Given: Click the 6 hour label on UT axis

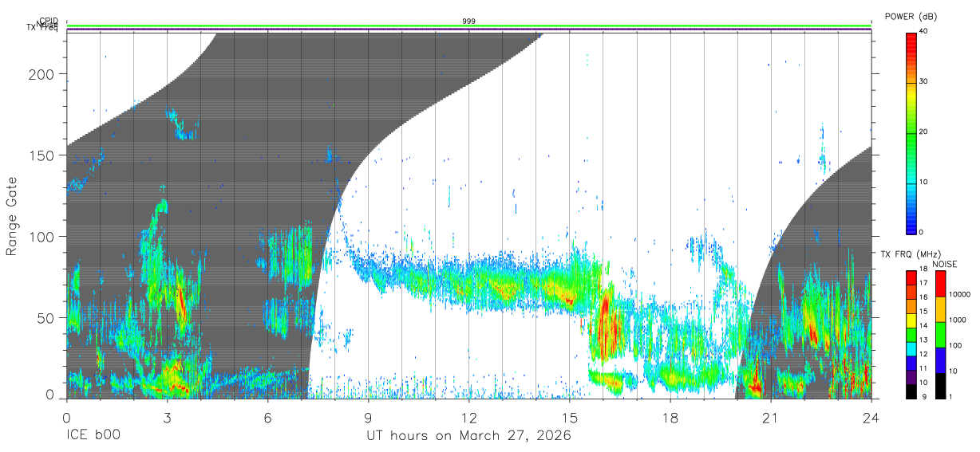Looking at the screenshot, I should pyautogui.click(x=267, y=418).
